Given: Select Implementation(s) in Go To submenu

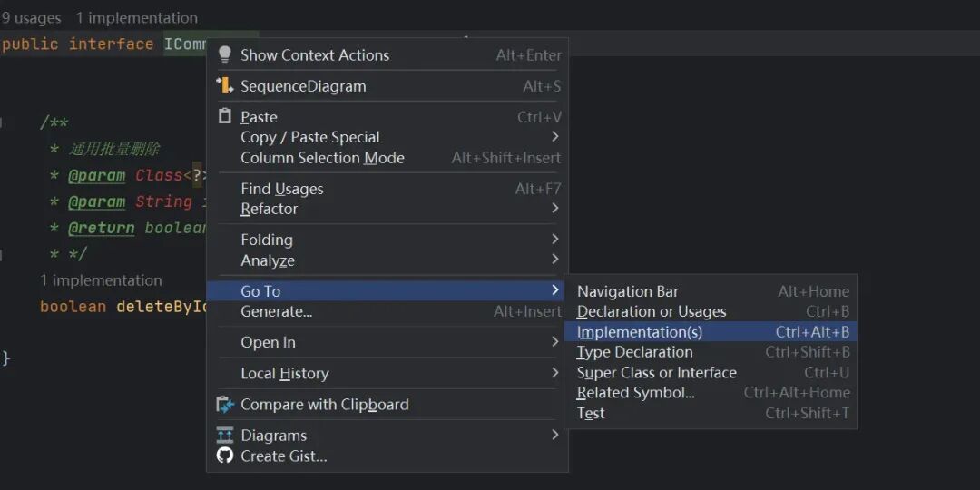Looking at the screenshot, I should point(640,332).
